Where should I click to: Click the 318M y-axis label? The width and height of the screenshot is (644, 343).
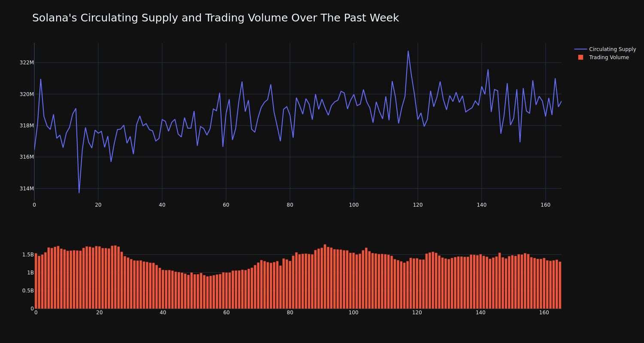tap(27, 126)
